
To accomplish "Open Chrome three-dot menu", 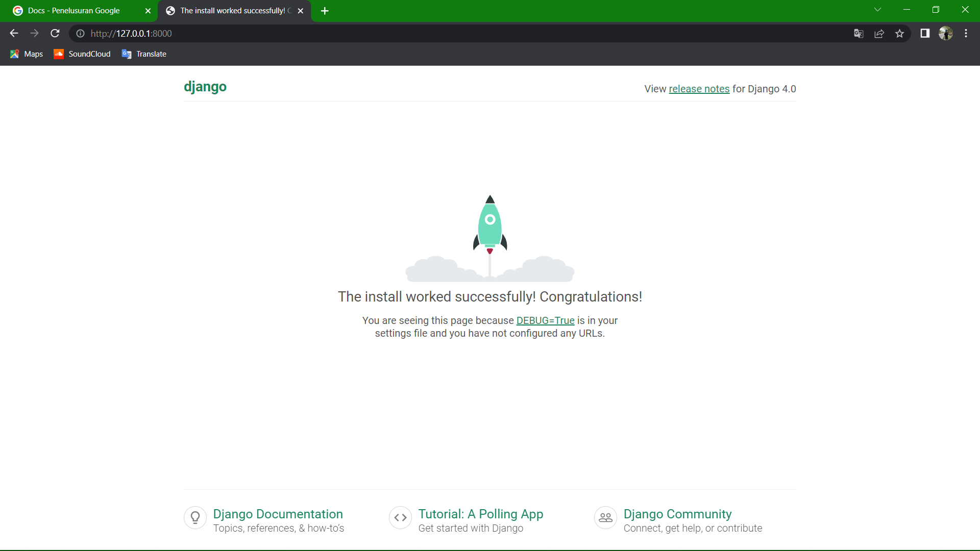I will point(966,33).
